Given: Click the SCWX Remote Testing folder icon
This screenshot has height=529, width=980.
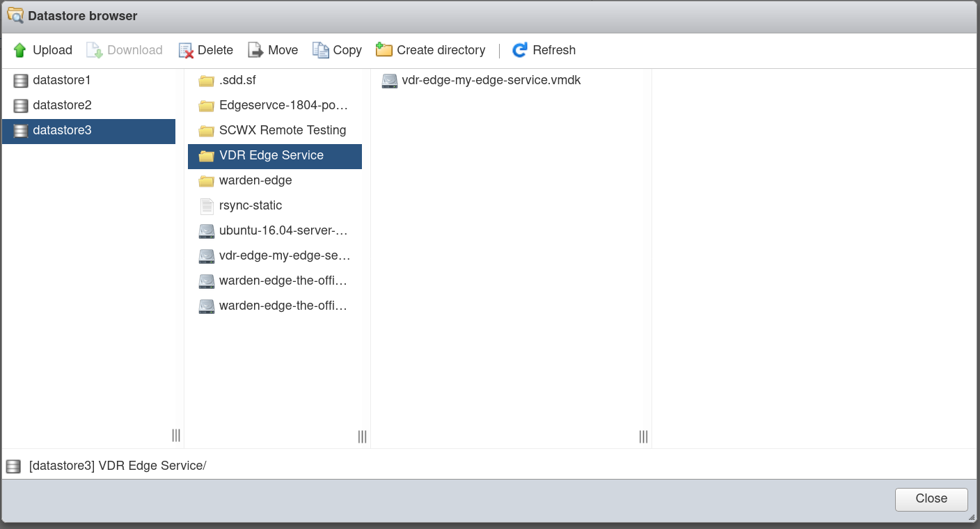Looking at the screenshot, I should tap(206, 131).
